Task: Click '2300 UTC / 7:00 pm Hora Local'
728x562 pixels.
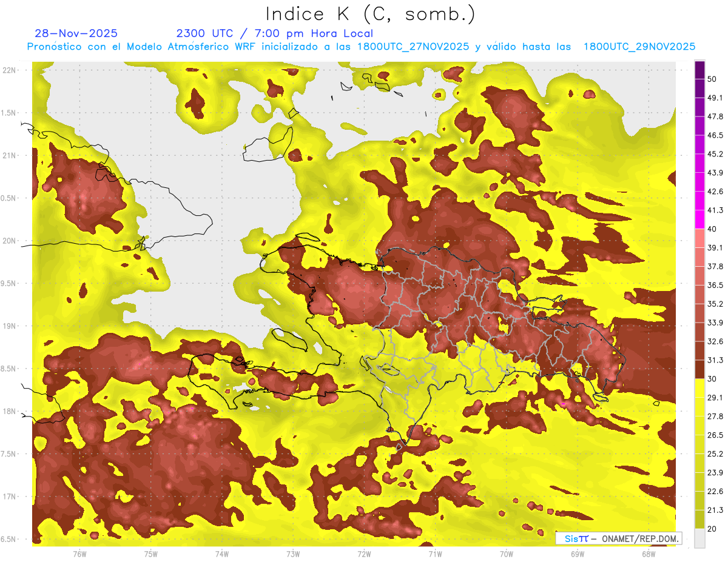Action: (274, 33)
